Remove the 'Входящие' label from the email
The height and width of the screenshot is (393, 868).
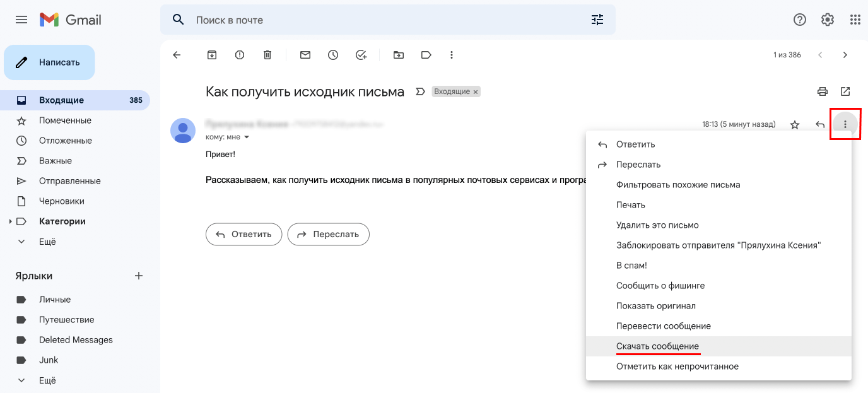(474, 91)
